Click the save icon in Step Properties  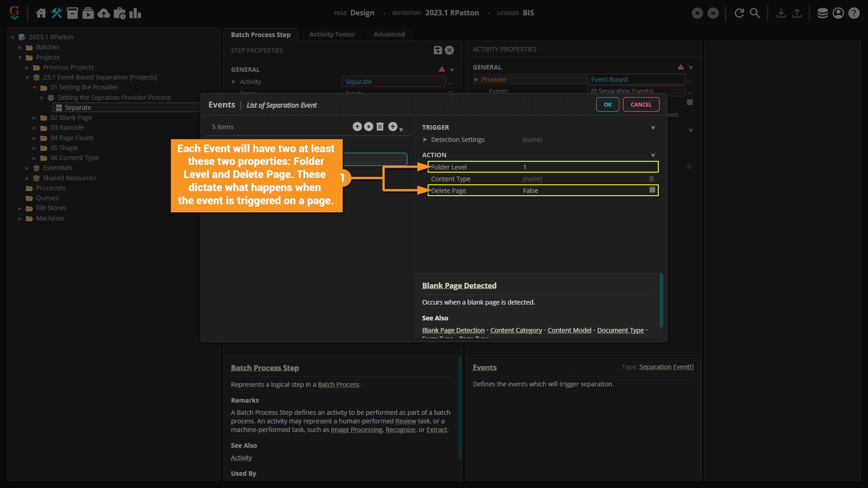[x=438, y=51]
